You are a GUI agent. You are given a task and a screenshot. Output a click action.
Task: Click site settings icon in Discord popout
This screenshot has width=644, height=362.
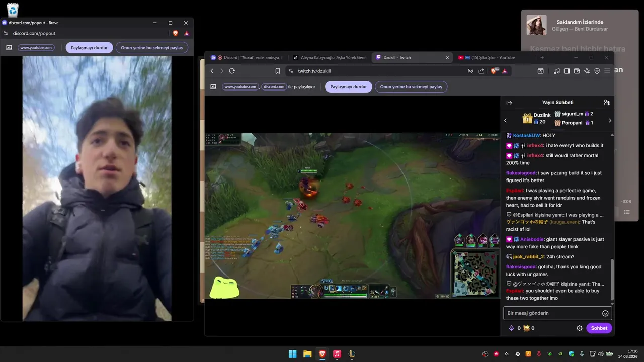point(6,33)
